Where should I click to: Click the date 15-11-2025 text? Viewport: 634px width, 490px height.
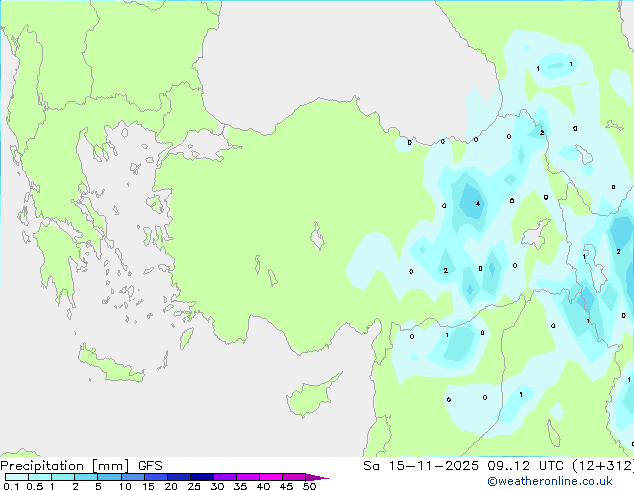[x=433, y=466]
